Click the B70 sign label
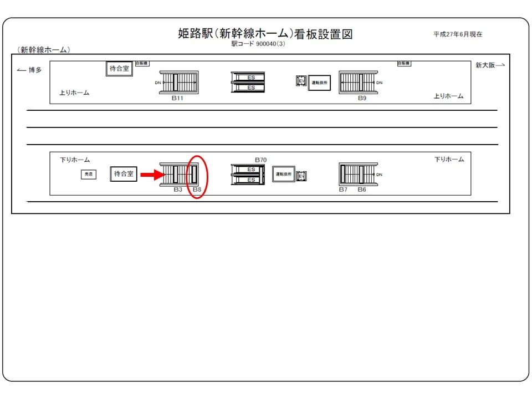Screen dimensions: 532x399 (x=260, y=160)
